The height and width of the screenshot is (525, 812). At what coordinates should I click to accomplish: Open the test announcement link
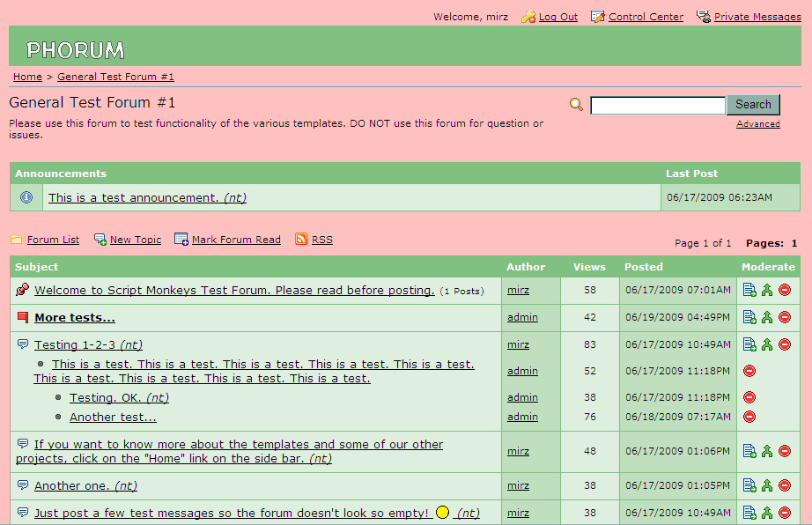[x=147, y=198]
